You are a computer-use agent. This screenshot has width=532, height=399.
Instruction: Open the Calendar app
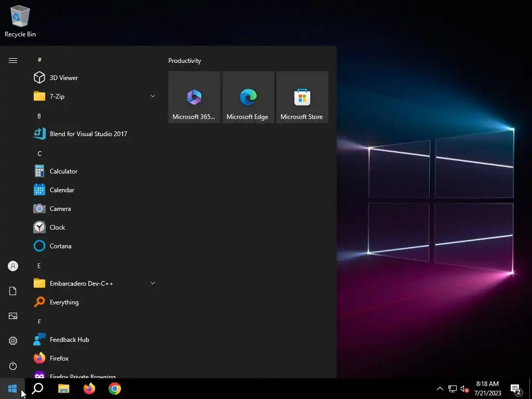95,190
